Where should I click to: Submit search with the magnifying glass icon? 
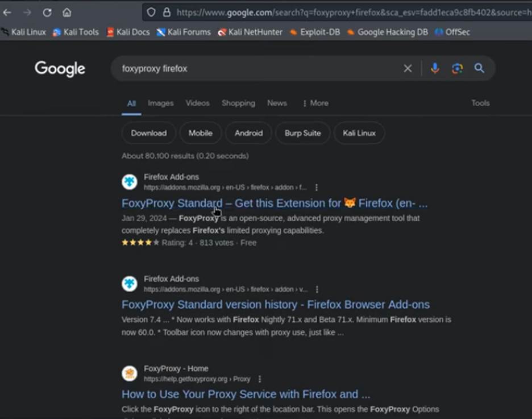[479, 68]
